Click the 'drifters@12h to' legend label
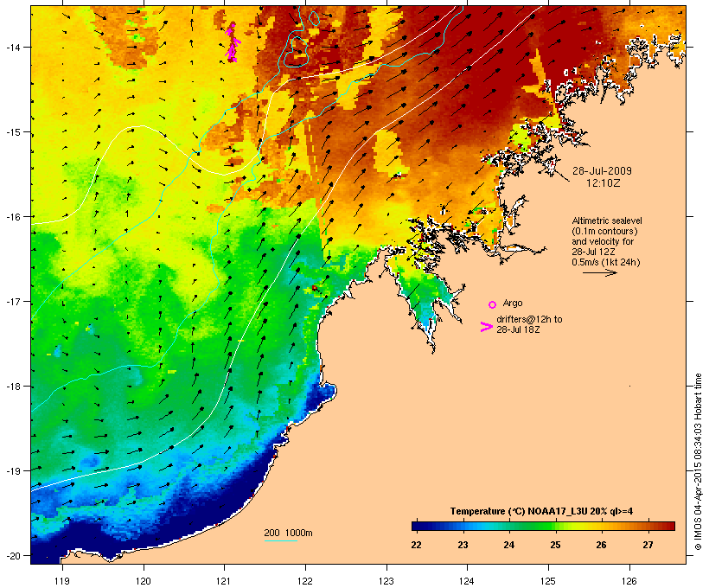The image size is (709, 588). click(529, 319)
